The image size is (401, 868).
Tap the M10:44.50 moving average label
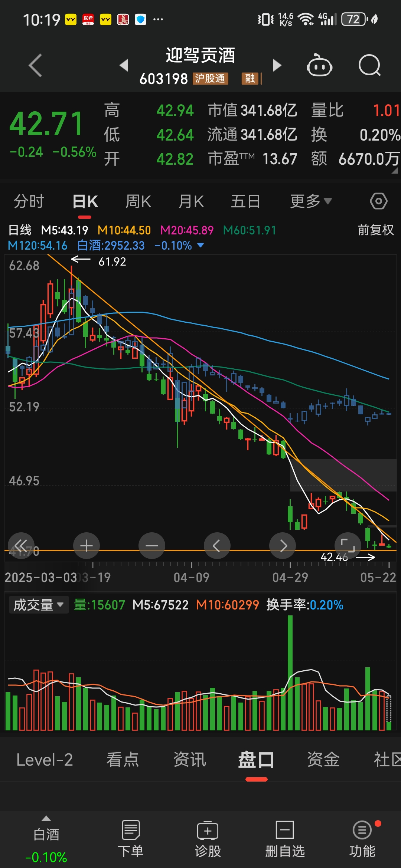[124, 230]
